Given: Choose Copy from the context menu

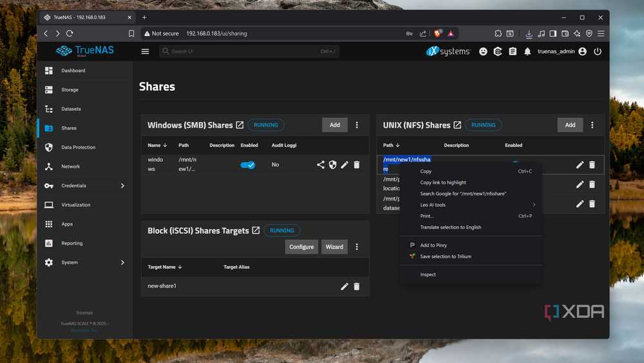Looking at the screenshot, I should click(471, 172).
